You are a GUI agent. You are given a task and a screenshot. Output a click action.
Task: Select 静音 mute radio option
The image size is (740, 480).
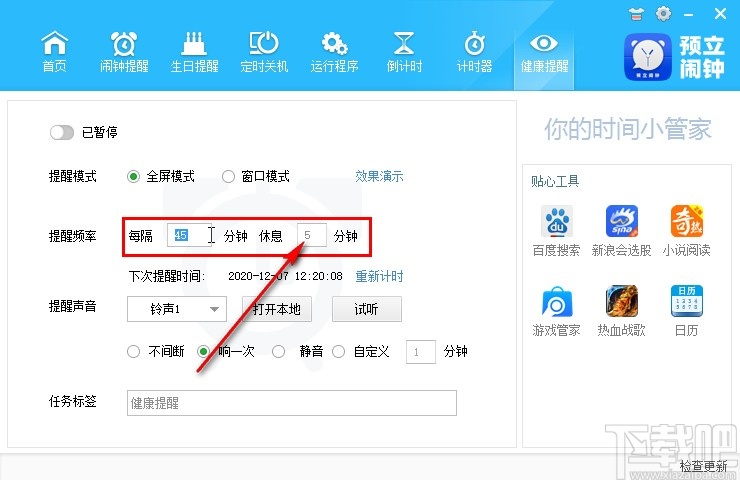pos(278,352)
